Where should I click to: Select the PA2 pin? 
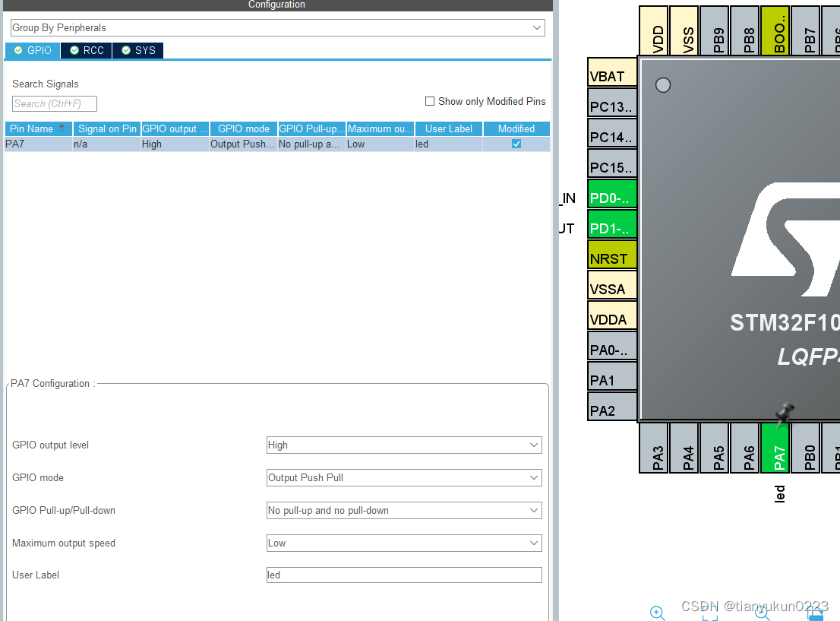[612, 407]
